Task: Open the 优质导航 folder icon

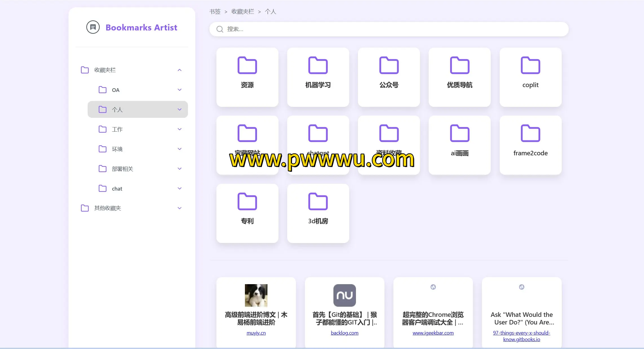Action: tap(459, 65)
